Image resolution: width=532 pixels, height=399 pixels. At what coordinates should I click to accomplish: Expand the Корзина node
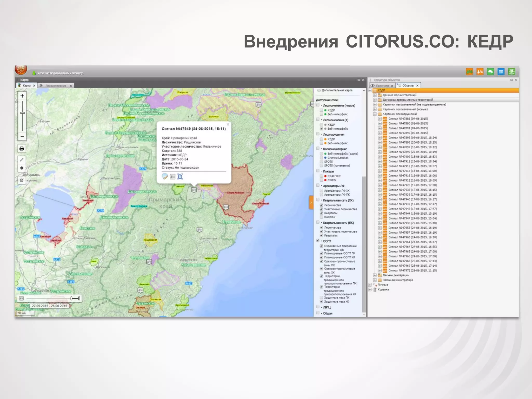point(370,290)
